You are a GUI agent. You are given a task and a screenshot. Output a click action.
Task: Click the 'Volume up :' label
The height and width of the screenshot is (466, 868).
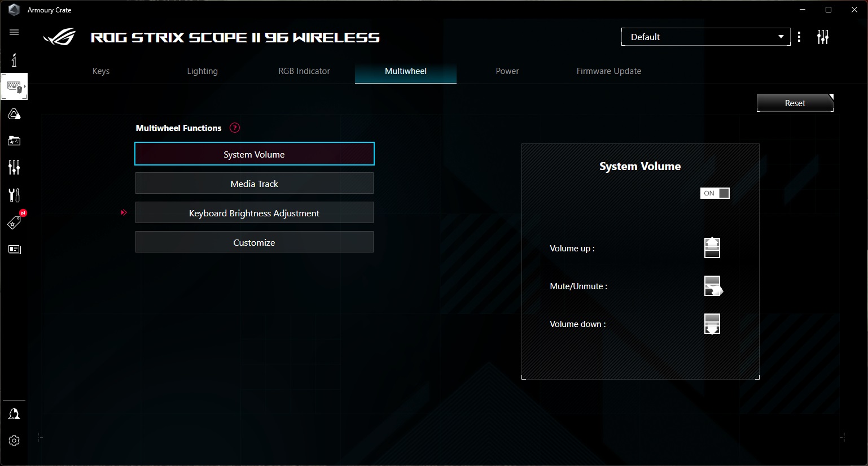[x=572, y=249]
